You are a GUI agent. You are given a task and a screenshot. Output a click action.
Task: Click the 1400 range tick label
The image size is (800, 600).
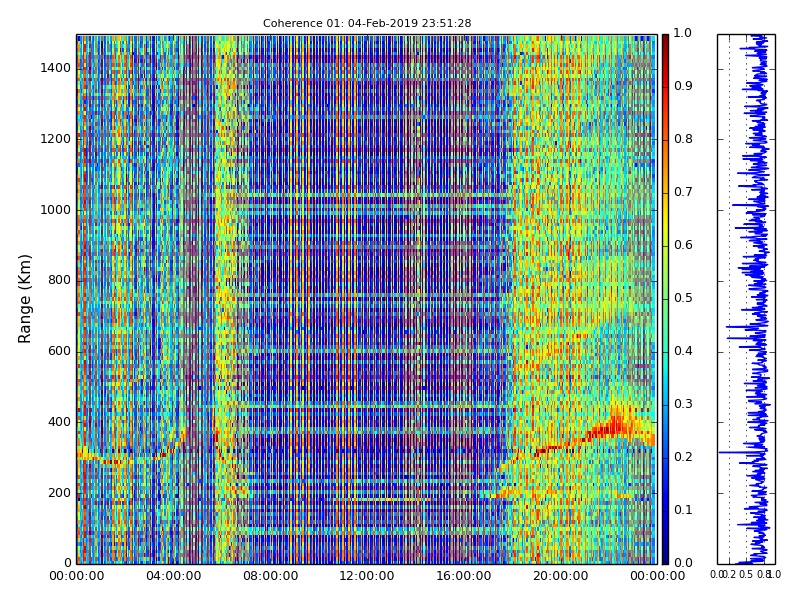(56, 68)
